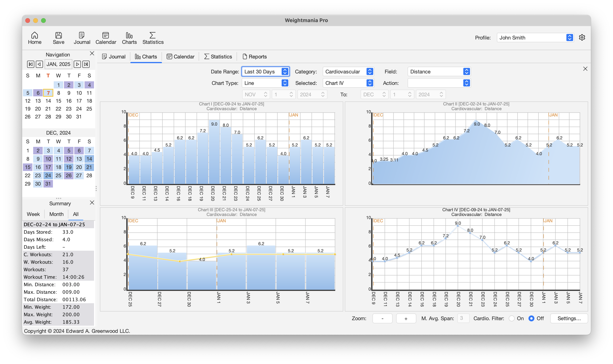Click the Avg. Weight value 185.33
This screenshot has height=364, width=613.
click(x=71, y=322)
